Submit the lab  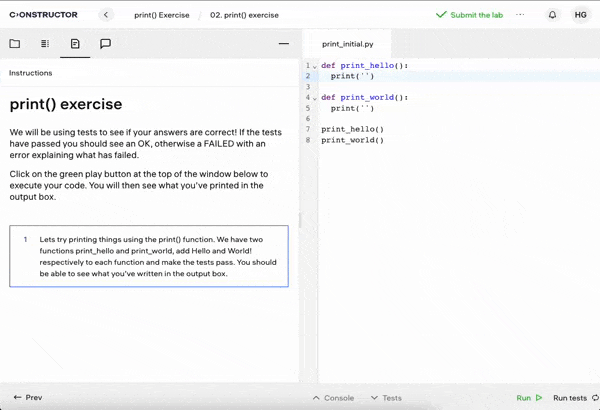(469, 15)
